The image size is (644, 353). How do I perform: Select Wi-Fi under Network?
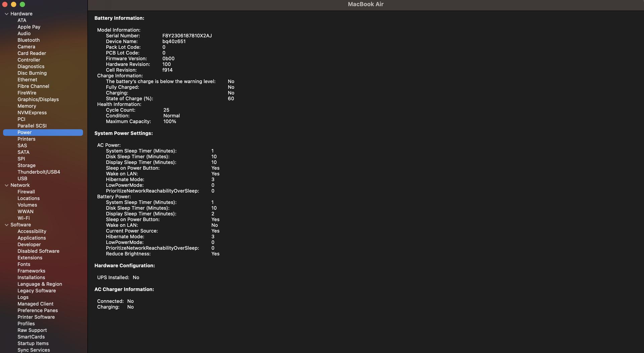pyautogui.click(x=23, y=218)
